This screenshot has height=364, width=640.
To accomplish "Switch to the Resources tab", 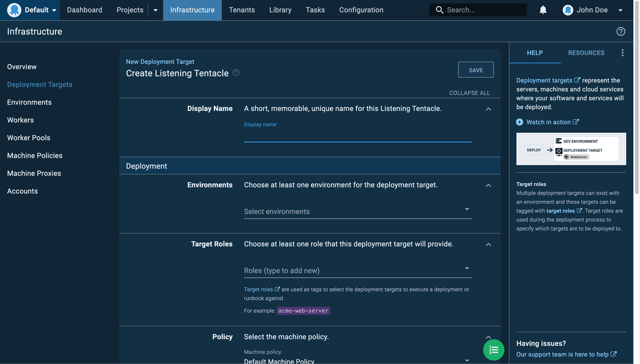I will [x=586, y=53].
